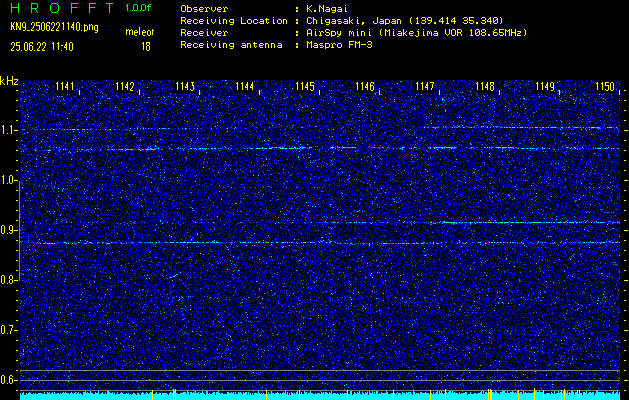Click the Receiver label in the header
629x400 pixels.
point(204,33)
